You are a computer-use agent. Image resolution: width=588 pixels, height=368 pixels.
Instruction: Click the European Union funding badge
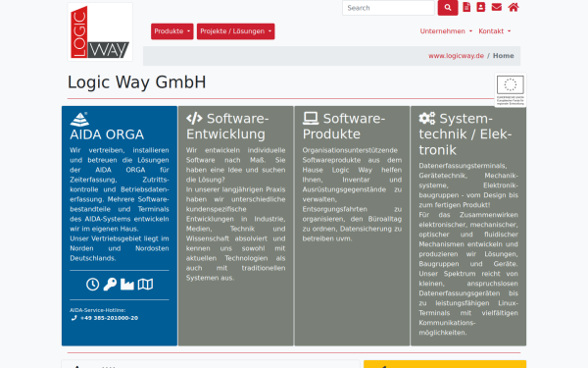511,90
